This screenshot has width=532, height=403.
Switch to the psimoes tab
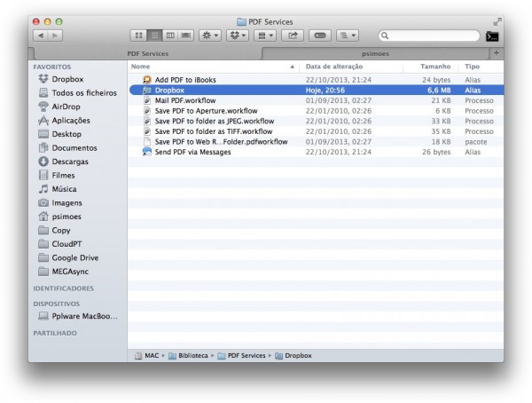click(x=375, y=53)
